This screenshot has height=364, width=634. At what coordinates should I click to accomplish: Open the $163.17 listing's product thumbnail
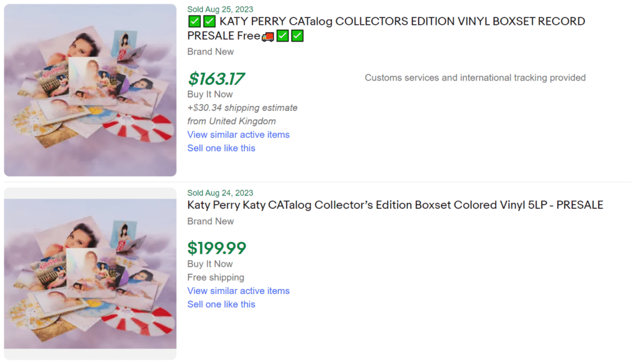90,90
